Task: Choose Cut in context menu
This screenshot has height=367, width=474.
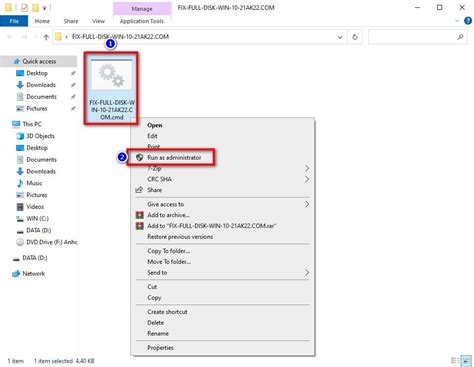Action: click(x=152, y=287)
